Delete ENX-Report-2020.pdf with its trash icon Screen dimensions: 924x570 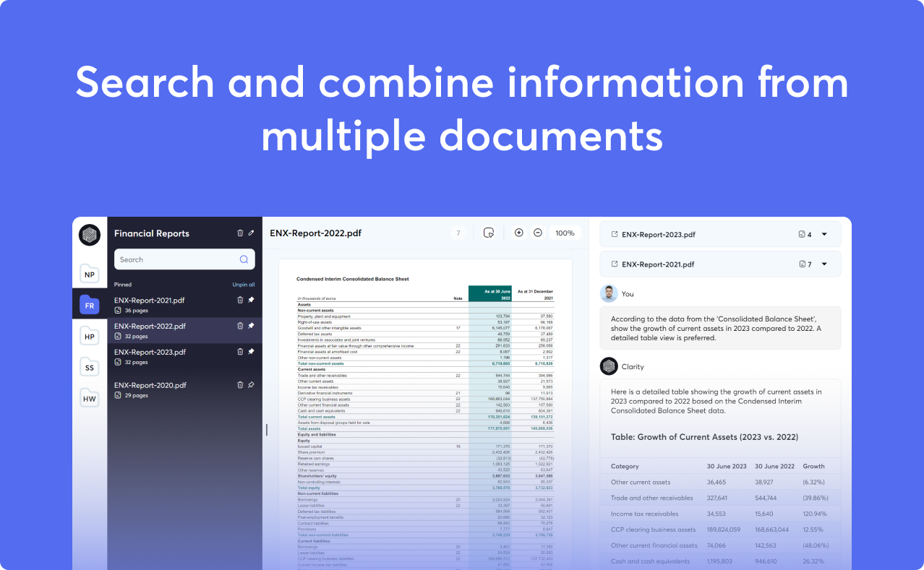coord(240,385)
